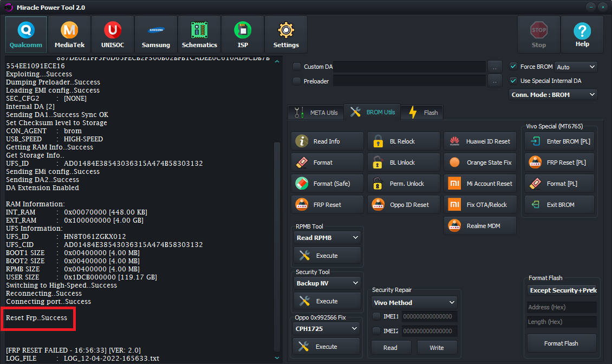
Task: Click BL Unlock
Action: point(403,162)
